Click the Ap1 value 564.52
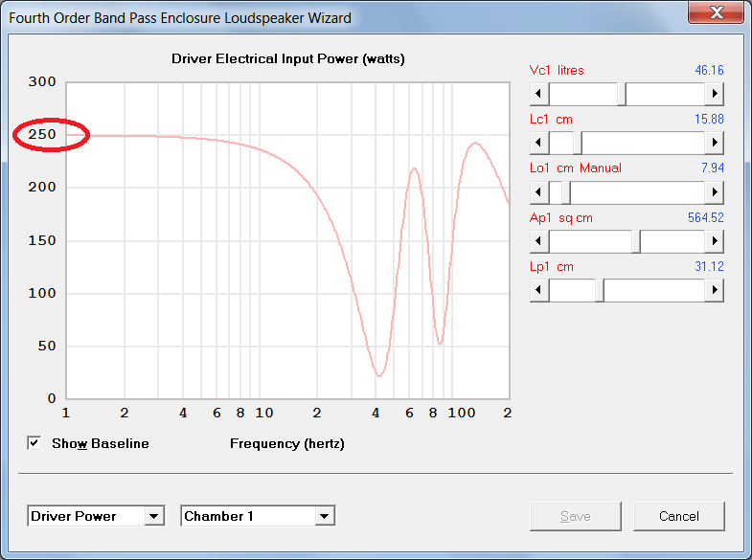 pos(706,218)
